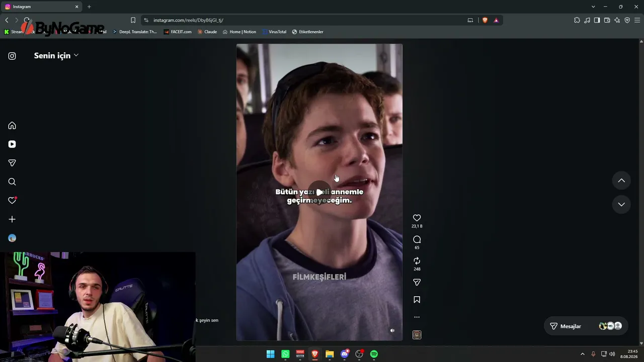Click the Instagram browser tab

coord(42,7)
